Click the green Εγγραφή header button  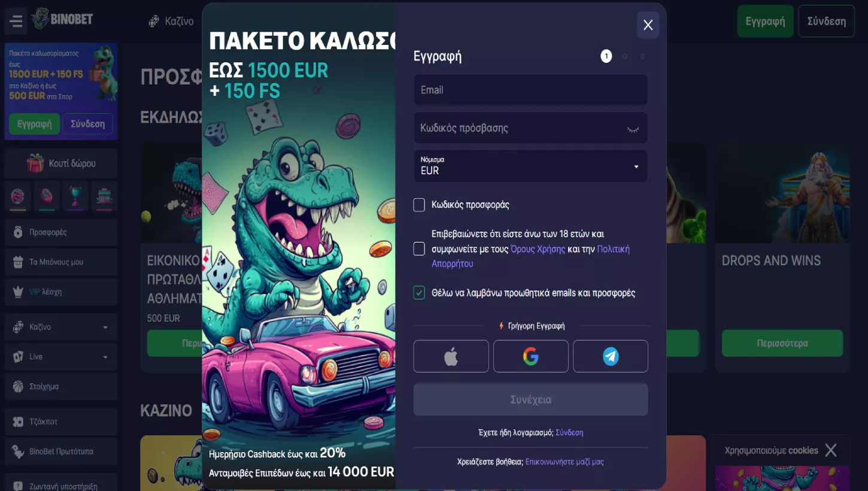tap(765, 22)
